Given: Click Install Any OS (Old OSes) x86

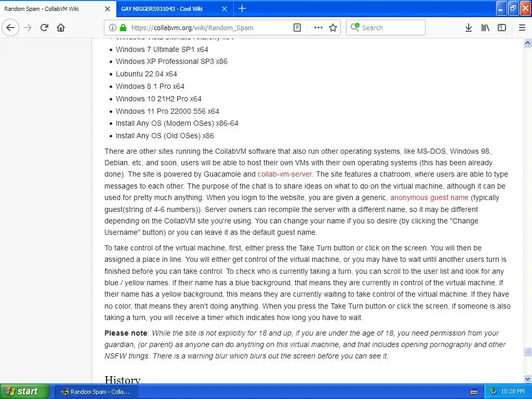Looking at the screenshot, I should [x=165, y=136].
